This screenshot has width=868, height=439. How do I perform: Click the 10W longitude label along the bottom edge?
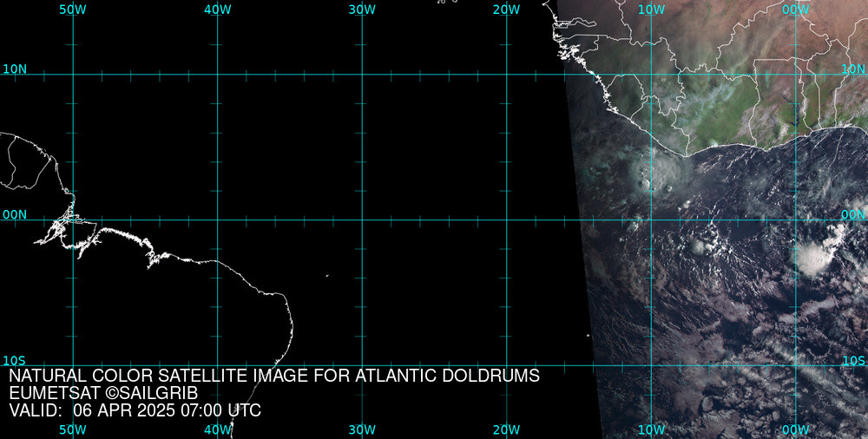652,430
